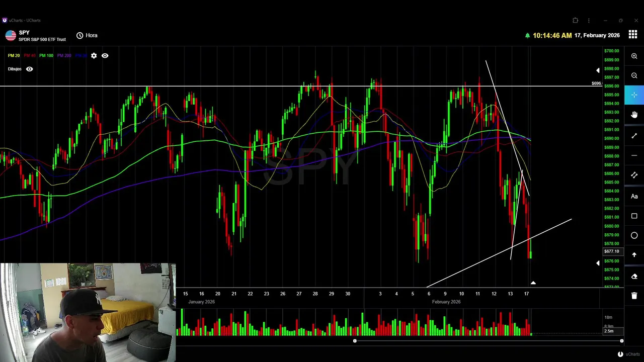Select the circle drawing tool
This screenshot has width=644, height=362.
[634, 235]
